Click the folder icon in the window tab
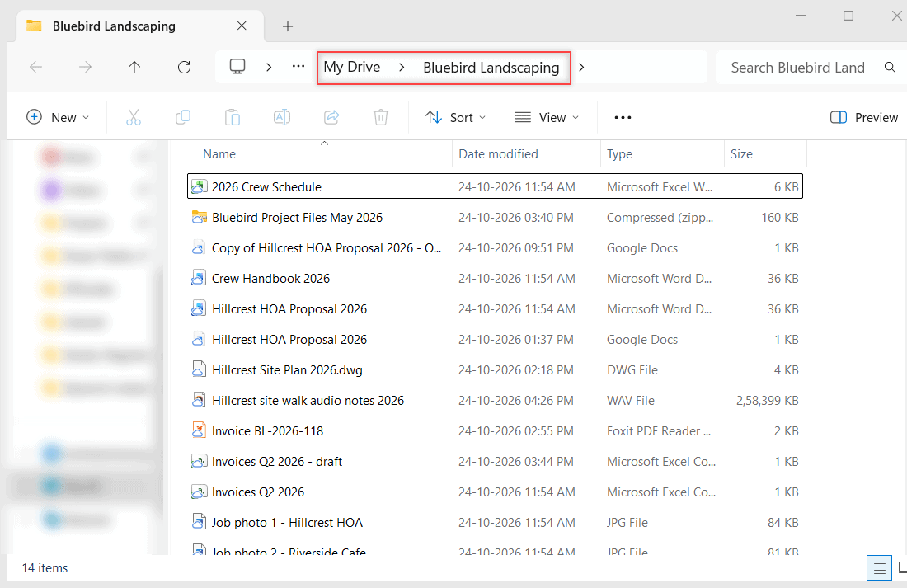This screenshot has height=588, width=907. tap(34, 26)
